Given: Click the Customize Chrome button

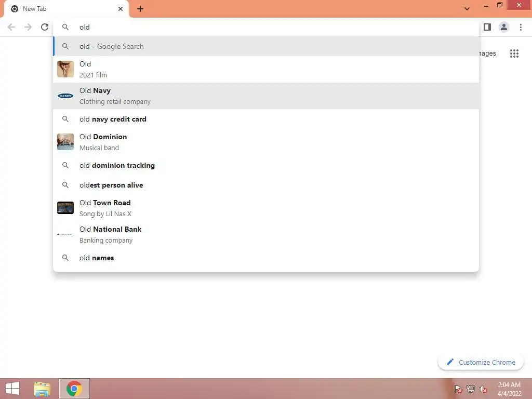Looking at the screenshot, I should (x=481, y=362).
